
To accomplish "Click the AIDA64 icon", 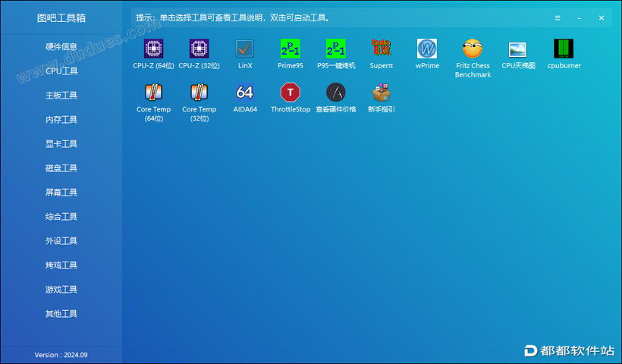I will [245, 92].
